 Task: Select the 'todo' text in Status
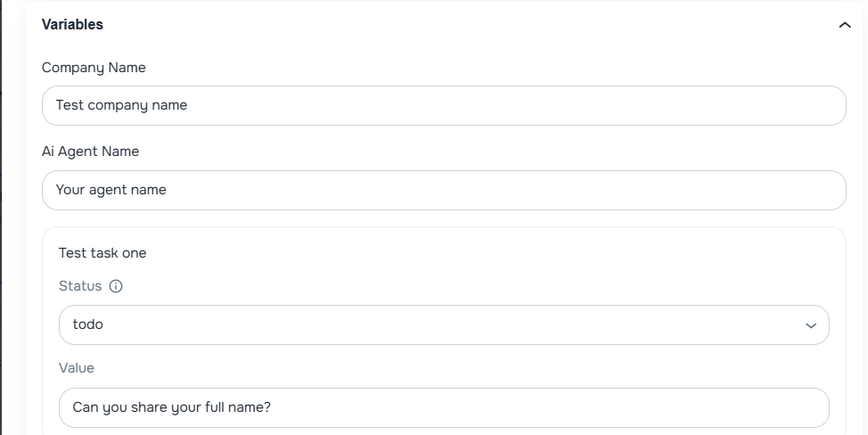point(88,324)
